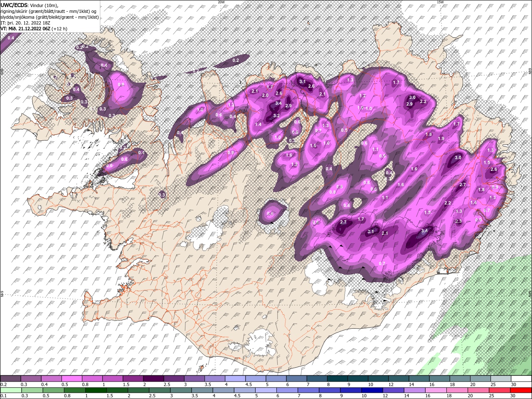Click the "0.8" label in the bottom legend row
The height and width of the screenshot is (399, 532).
(67, 396)
